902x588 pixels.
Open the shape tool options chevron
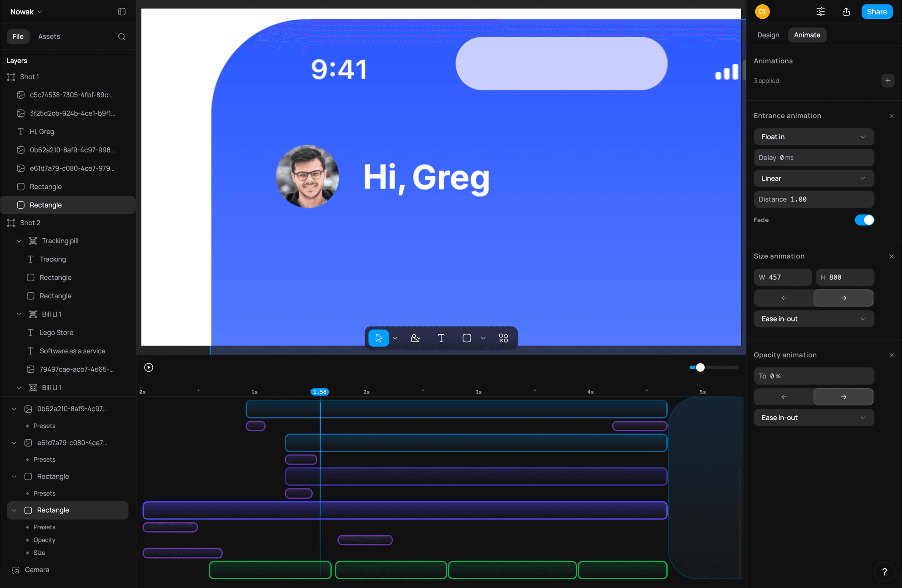coord(483,338)
